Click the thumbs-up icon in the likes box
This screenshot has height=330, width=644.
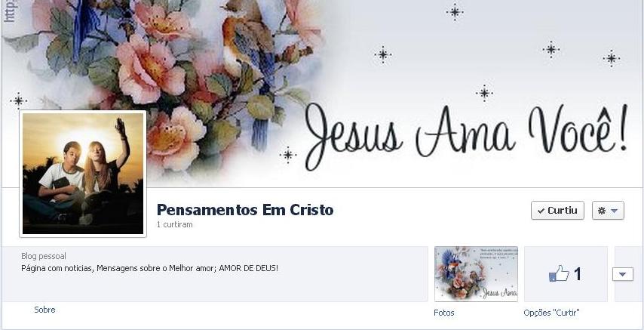click(x=559, y=273)
